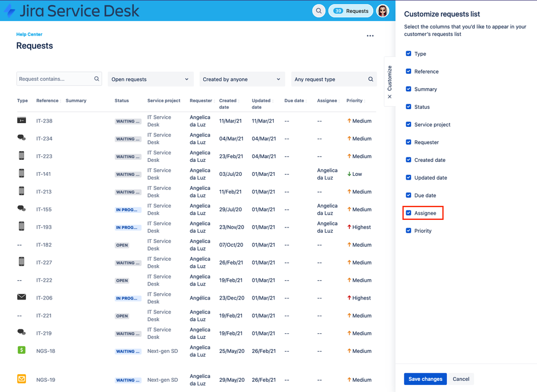
Task: Toggle the Due date column checkbox
Action: coord(409,195)
